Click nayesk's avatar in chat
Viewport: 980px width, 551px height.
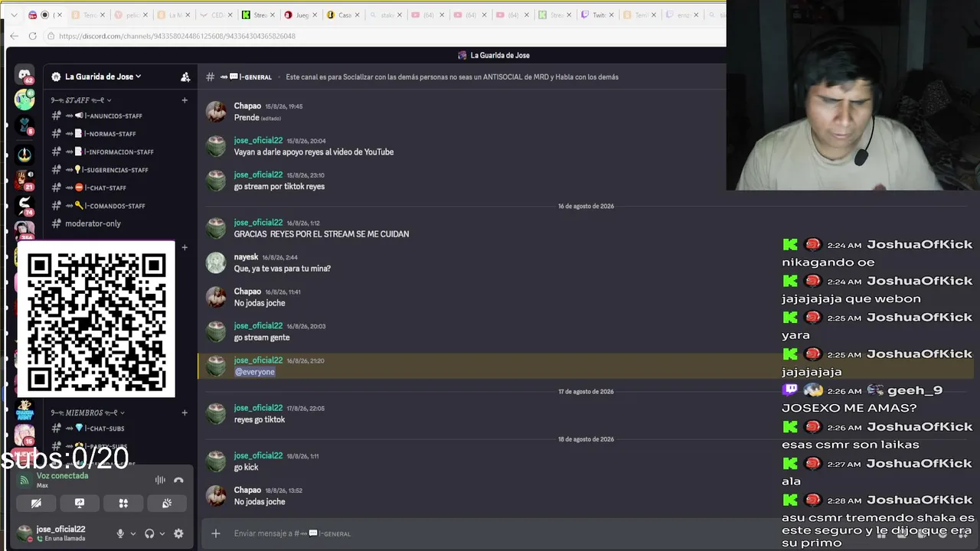[217, 262]
